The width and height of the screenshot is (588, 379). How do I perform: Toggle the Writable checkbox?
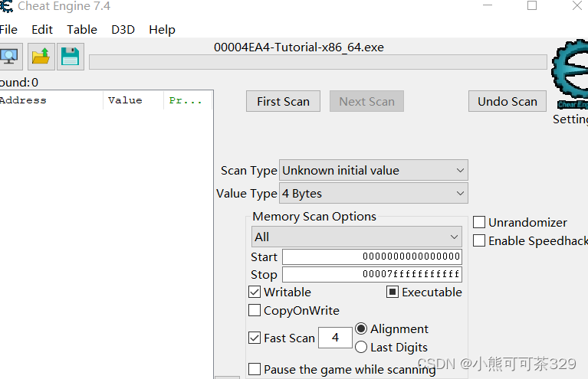point(255,292)
